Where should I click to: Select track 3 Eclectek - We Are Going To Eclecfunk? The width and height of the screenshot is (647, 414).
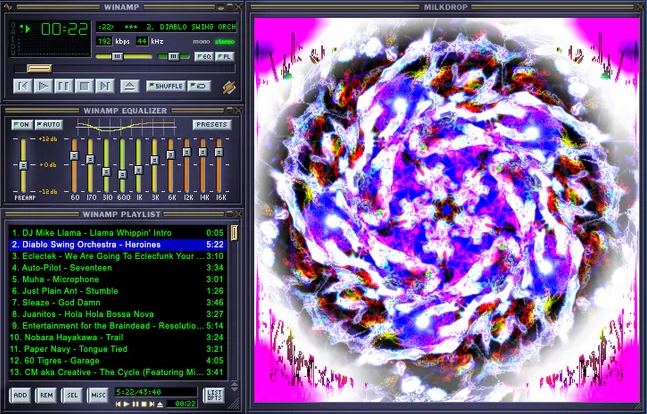click(118, 256)
